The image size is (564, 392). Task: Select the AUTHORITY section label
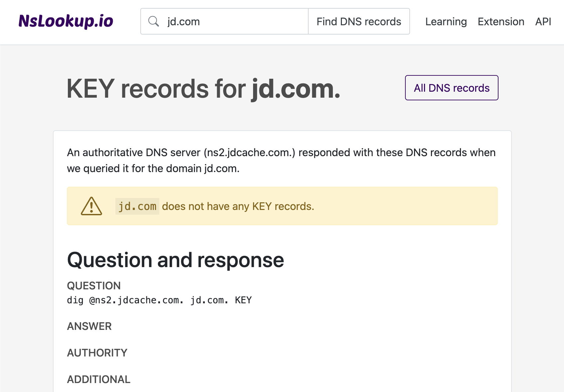[x=97, y=353]
